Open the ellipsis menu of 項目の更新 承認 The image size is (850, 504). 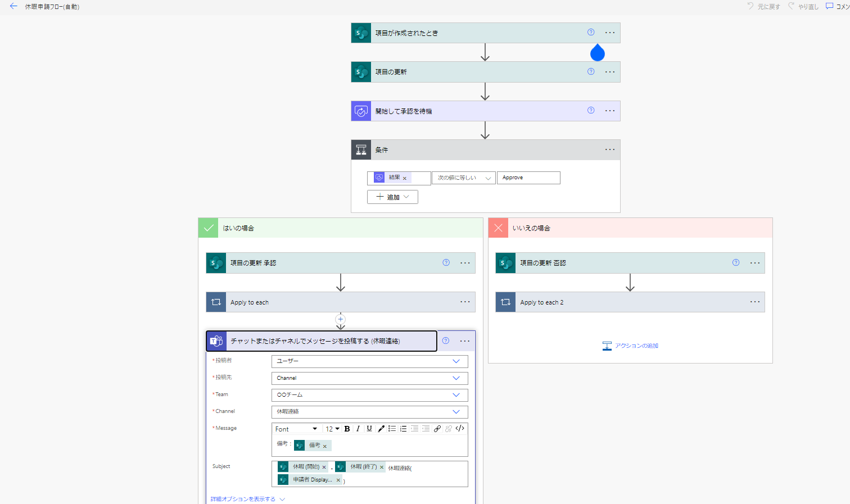pyautogui.click(x=465, y=263)
